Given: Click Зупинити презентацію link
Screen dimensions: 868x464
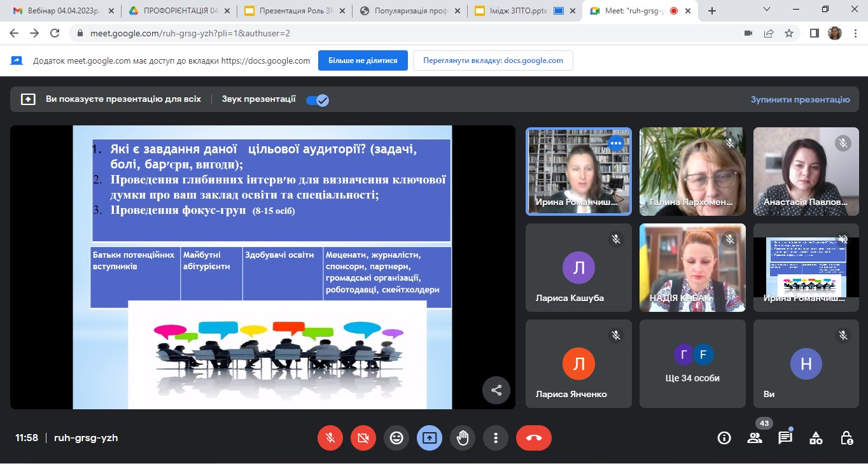Looking at the screenshot, I should click(800, 99).
